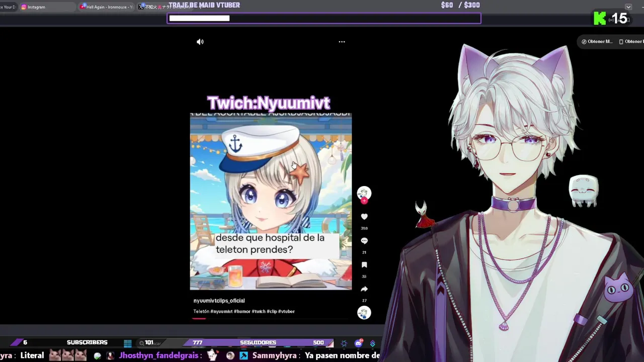644x362 pixels.
Task: Open the three-dots more options menu
Action: point(342,42)
